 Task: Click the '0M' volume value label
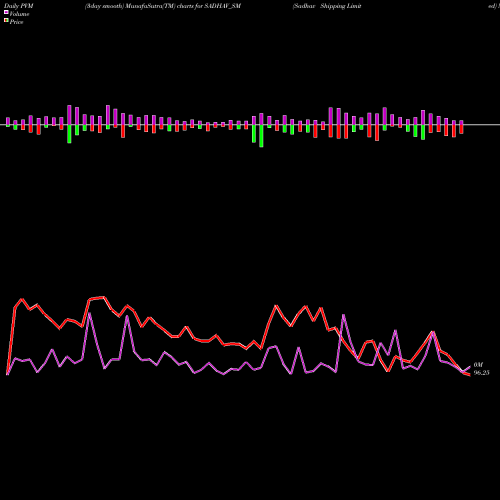pos(478,365)
